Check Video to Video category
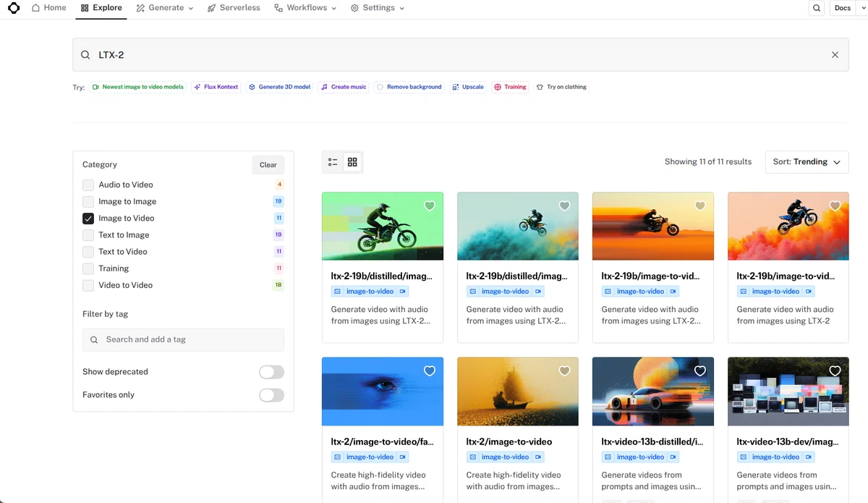Screen dimensions: 868x503 point(88,285)
